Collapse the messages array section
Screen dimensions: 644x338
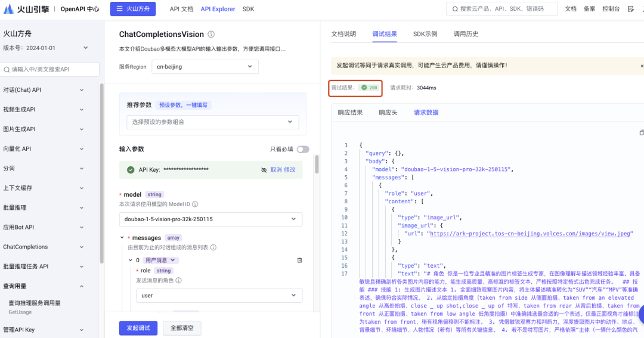(122, 238)
